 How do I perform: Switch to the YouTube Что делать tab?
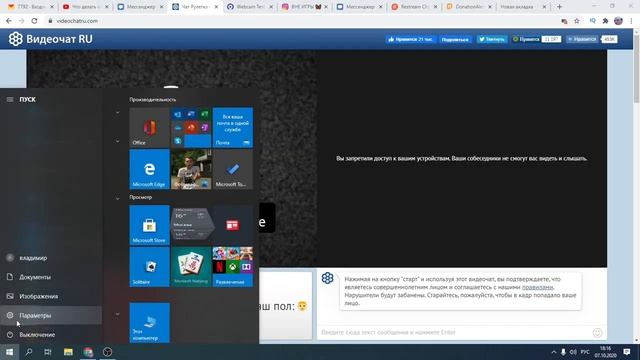pos(86,7)
